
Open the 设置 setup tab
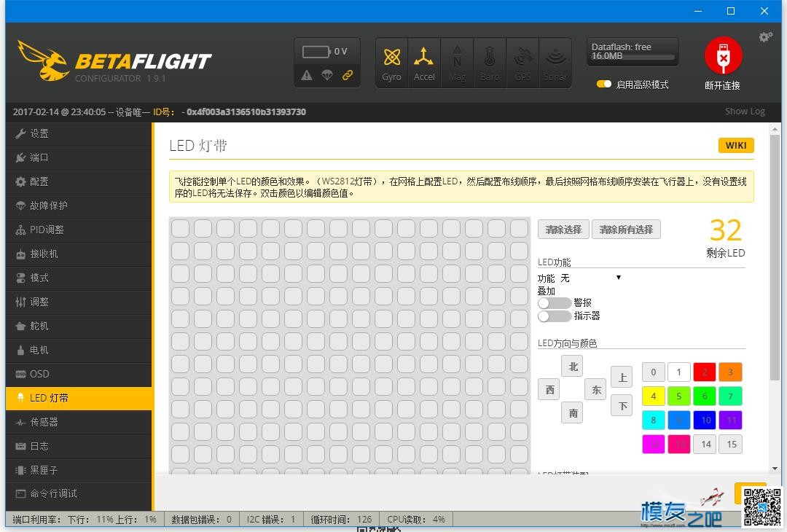[79, 133]
